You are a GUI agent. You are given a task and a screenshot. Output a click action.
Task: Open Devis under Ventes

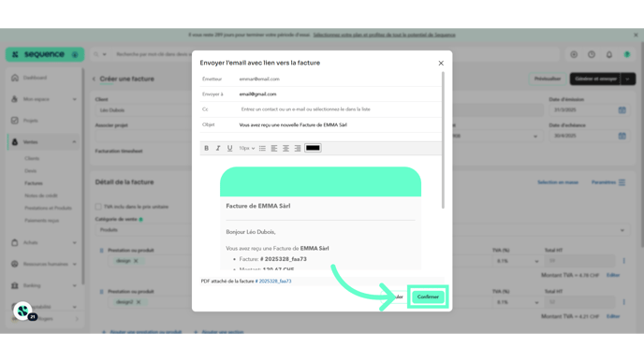click(x=30, y=171)
